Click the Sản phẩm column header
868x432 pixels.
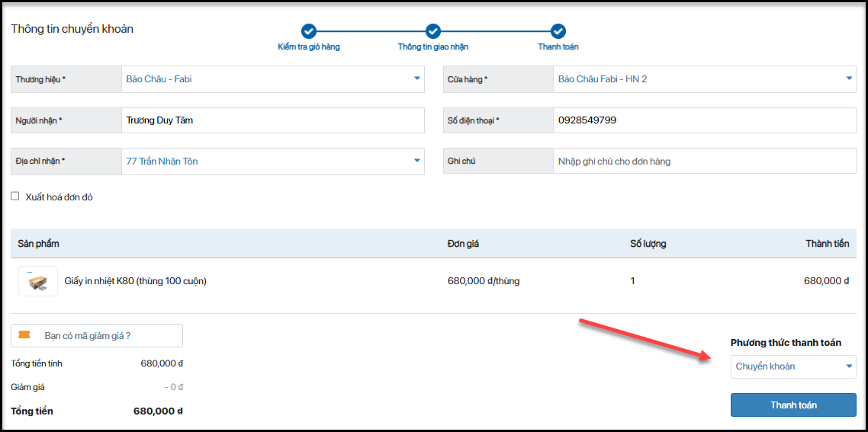[39, 244]
